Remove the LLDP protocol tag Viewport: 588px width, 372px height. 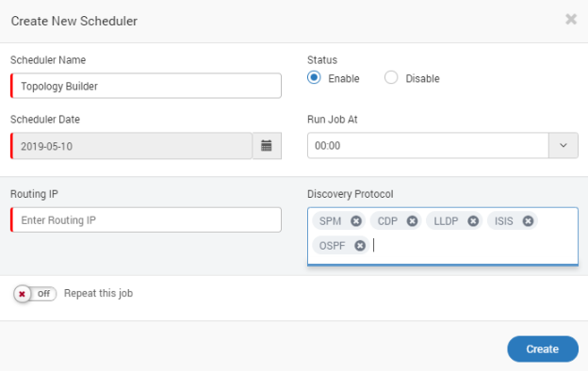click(x=473, y=221)
